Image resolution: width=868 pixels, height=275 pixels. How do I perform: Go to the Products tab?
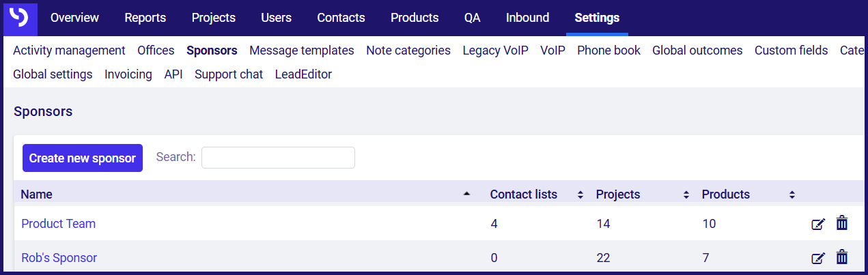point(415,18)
